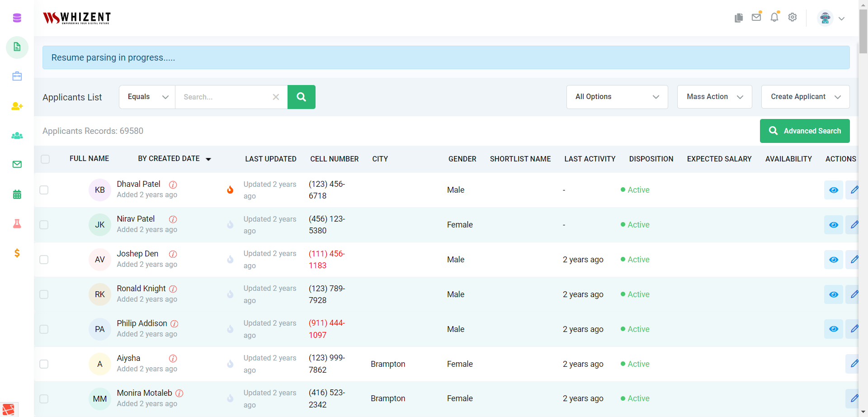The height and width of the screenshot is (417, 868).
Task: Click the page vertical scrollbar thumb
Action: click(863, 31)
